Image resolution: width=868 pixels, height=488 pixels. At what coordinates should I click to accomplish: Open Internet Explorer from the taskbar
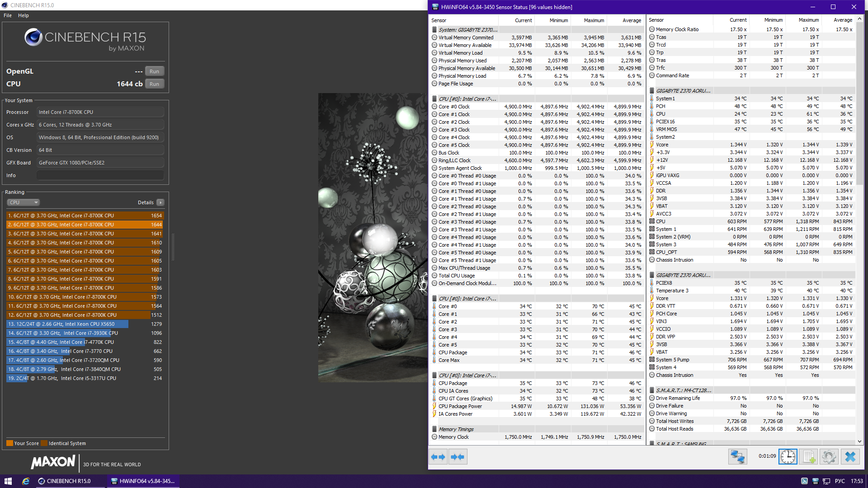click(26, 481)
